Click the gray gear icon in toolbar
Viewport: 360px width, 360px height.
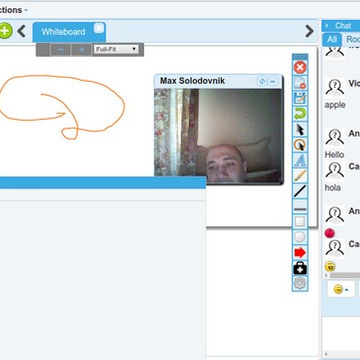300,283
